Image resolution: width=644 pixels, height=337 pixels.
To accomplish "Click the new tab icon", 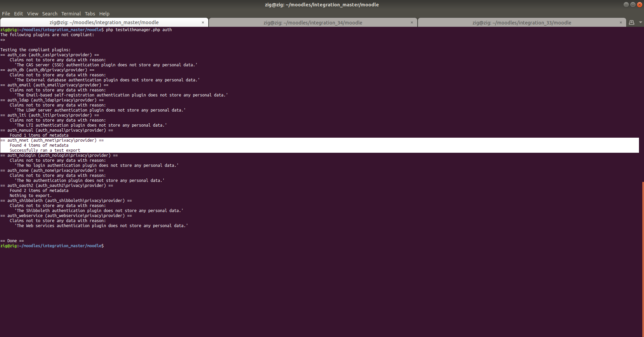I will coord(632,22).
